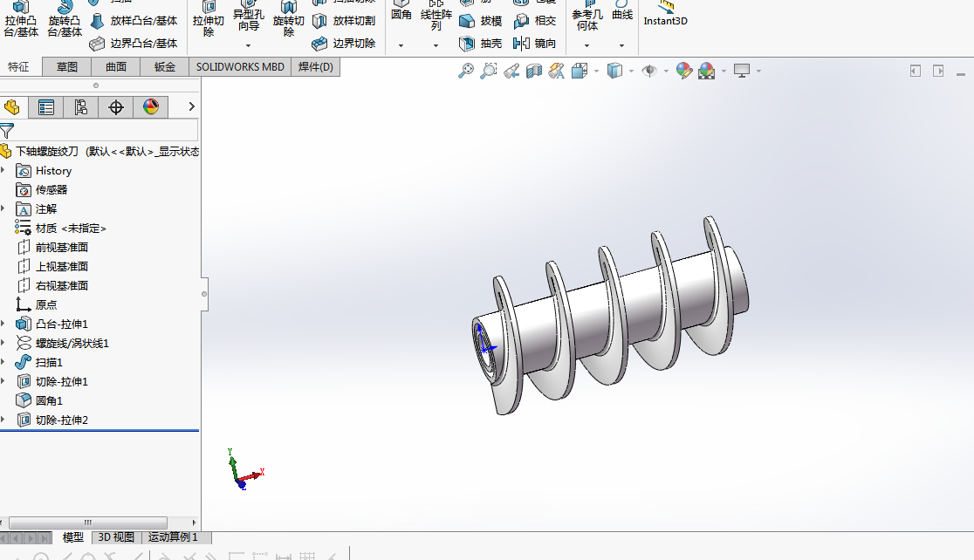
Task: Click the Edit Appearance color ball icon
Action: coord(684,71)
